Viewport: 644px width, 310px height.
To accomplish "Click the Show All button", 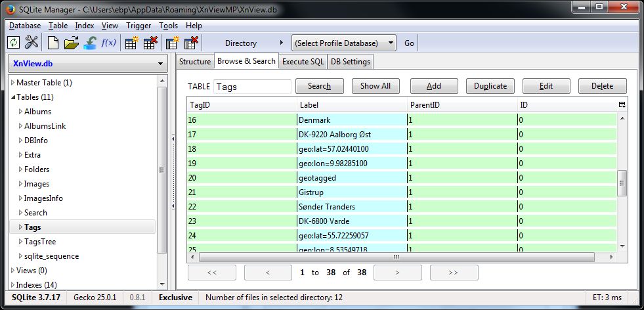I will (x=376, y=86).
